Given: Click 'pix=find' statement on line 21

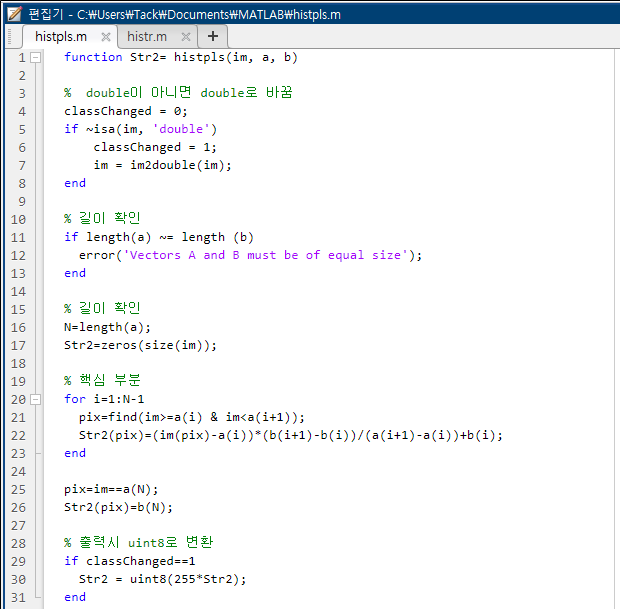Looking at the screenshot, I should (x=192, y=417).
